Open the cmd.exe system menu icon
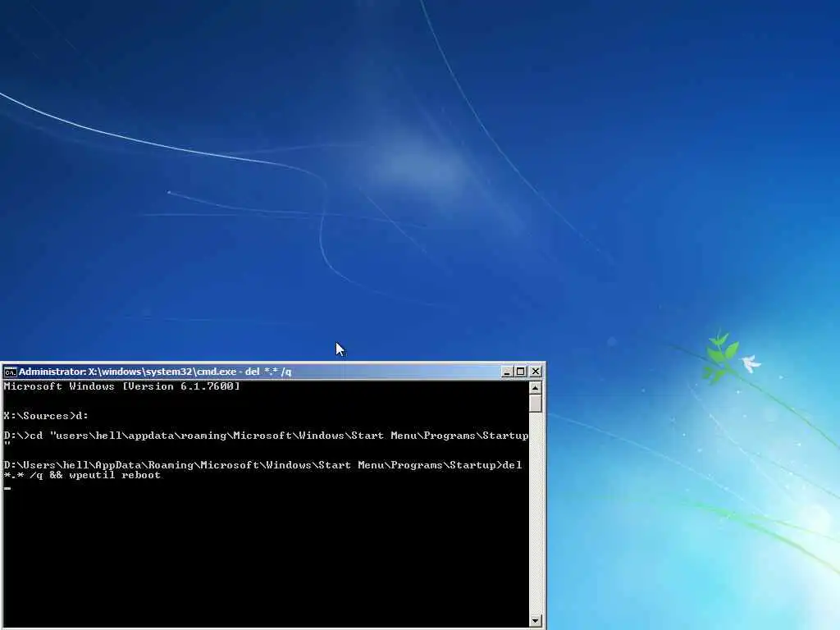840x630 pixels. 10,372
